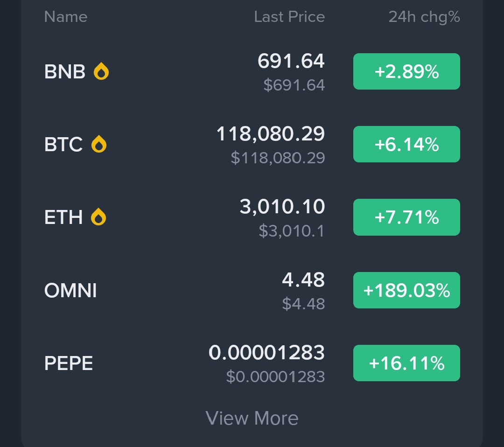Sort by Last Price column header
The image size is (504, 447).
[x=289, y=17]
